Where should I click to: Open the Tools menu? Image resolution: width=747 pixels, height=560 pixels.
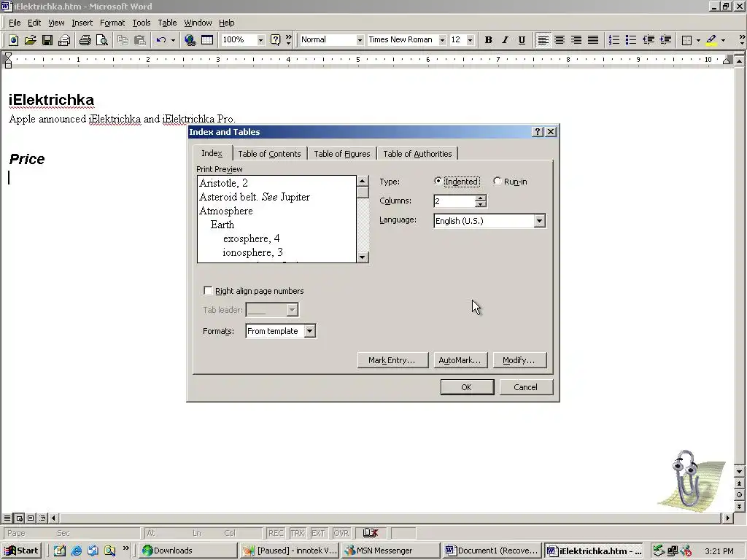(141, 23)
